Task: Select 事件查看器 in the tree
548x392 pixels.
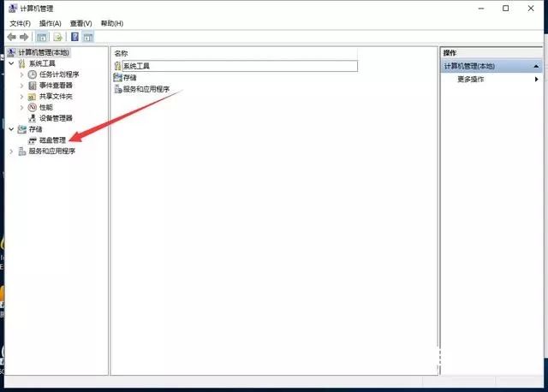Action: tap(56, 86)
